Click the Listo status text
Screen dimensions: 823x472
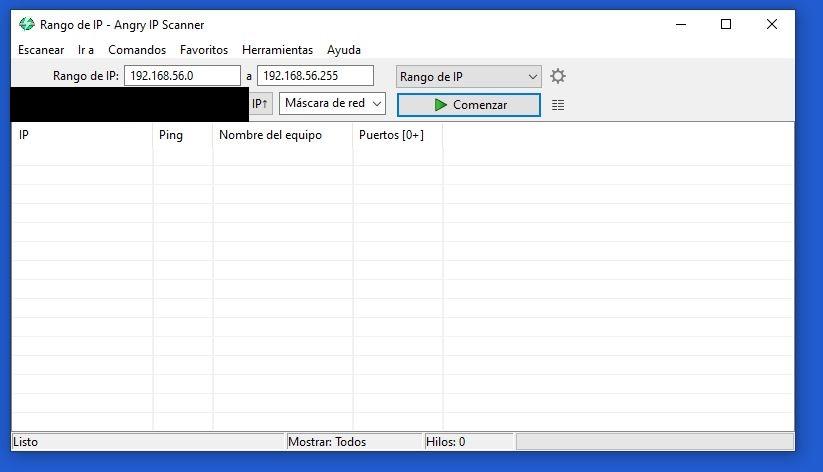tap(25, 442)
